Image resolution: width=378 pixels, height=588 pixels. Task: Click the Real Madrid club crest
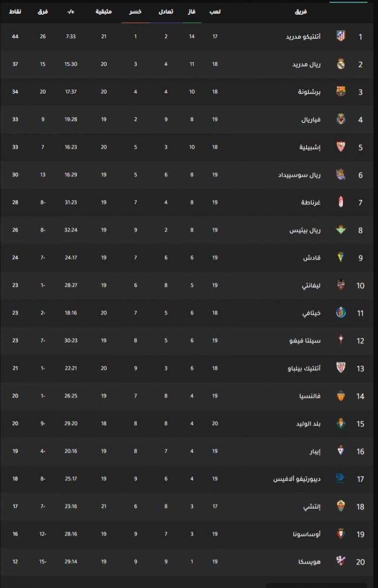point(341,64)
